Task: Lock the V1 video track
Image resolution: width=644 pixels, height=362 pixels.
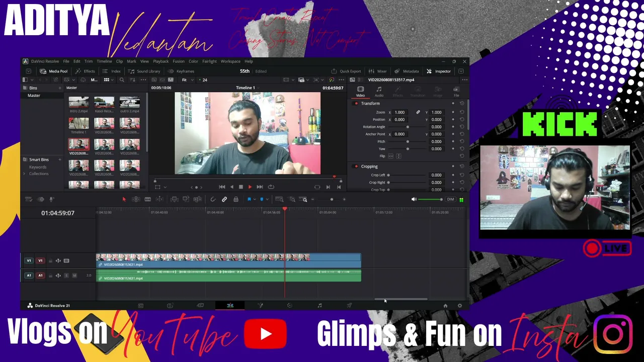Action: click(50, 261)
